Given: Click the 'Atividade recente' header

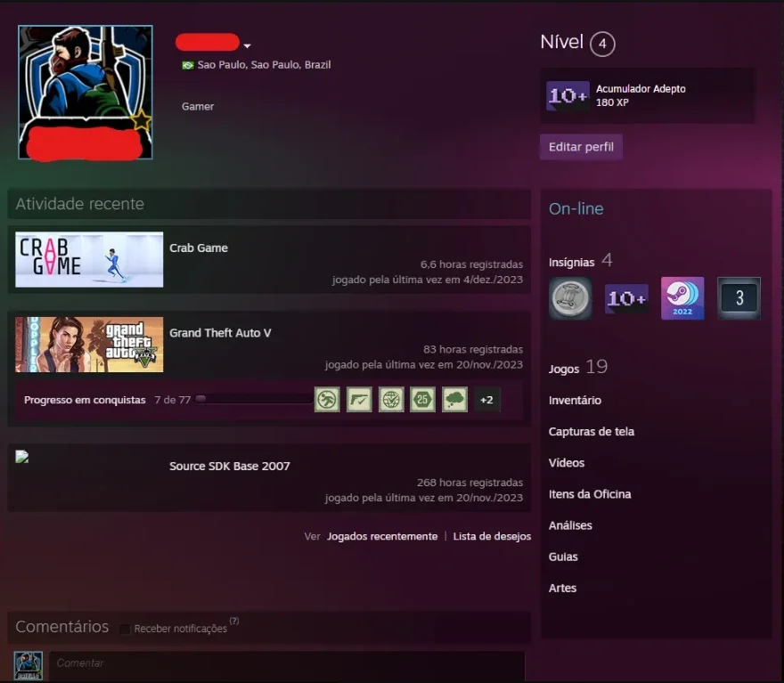Looking at the screenshot, I should [x=79, y=204].
